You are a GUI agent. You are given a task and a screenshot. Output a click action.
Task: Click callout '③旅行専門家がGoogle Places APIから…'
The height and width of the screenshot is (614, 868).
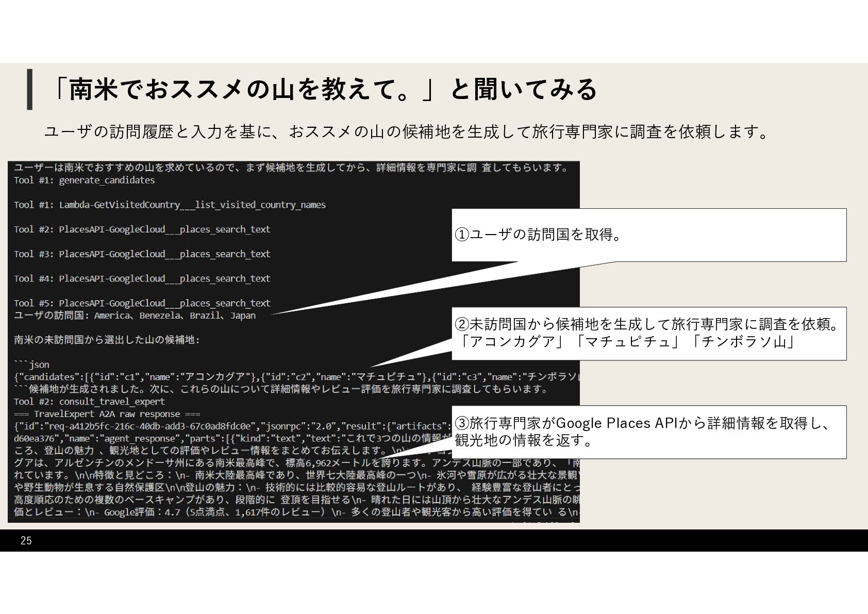(642, 423)
